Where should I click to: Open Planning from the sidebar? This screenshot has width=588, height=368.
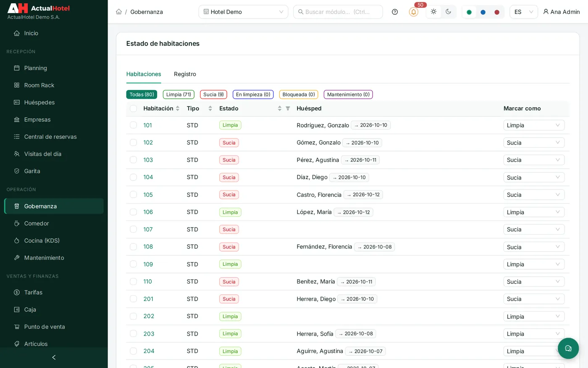pyautogui.click(x=54, y=68)
